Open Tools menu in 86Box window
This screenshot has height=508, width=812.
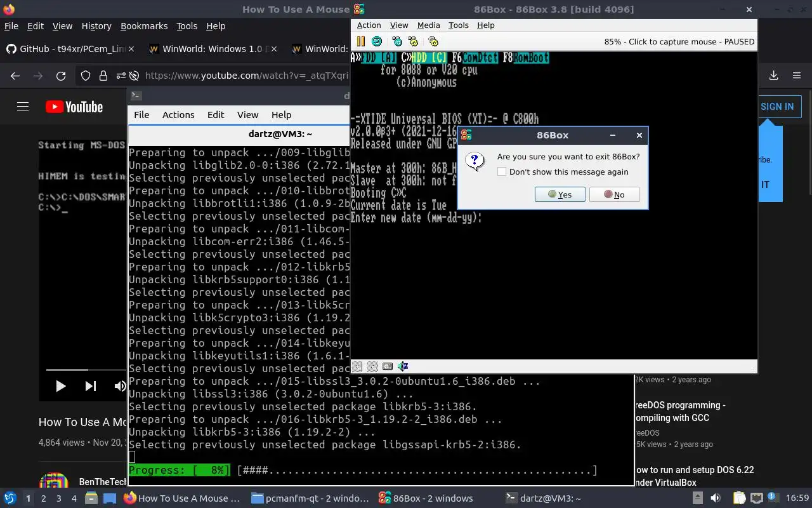click(458, 25)
